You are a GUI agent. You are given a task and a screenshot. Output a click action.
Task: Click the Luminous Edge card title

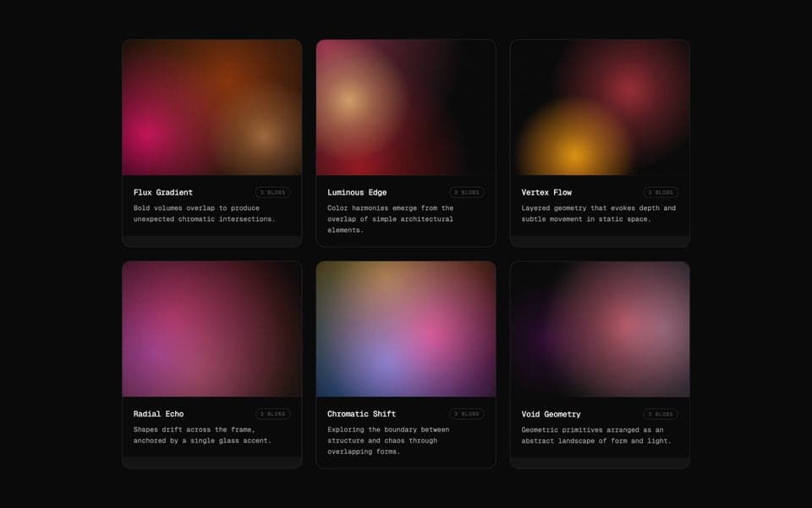coord(357,192)
